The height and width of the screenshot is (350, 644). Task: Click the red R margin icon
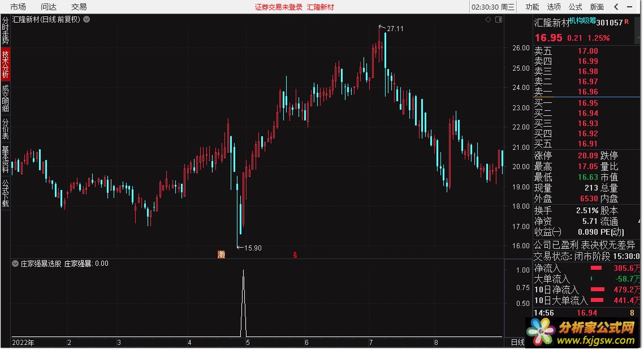(626, 21)
